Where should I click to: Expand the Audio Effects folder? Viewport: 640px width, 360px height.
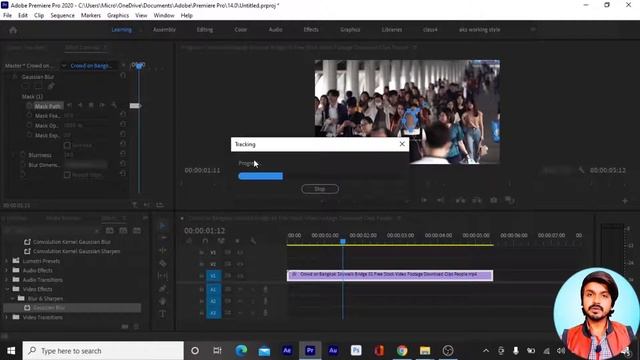click(x=6, y=270)
